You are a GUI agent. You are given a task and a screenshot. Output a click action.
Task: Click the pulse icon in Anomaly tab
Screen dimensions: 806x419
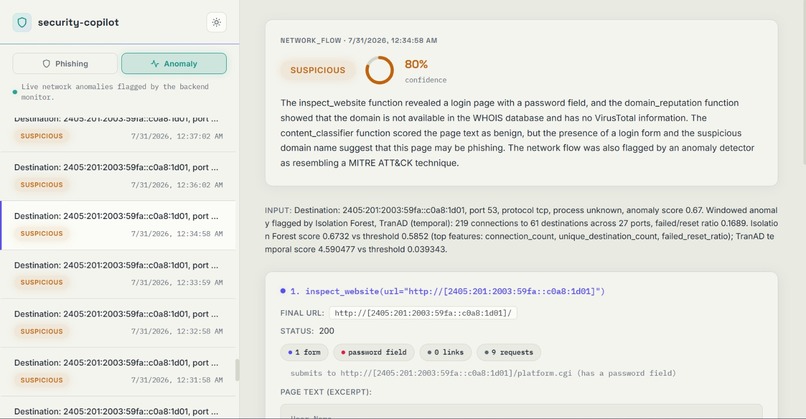point(155,64)
